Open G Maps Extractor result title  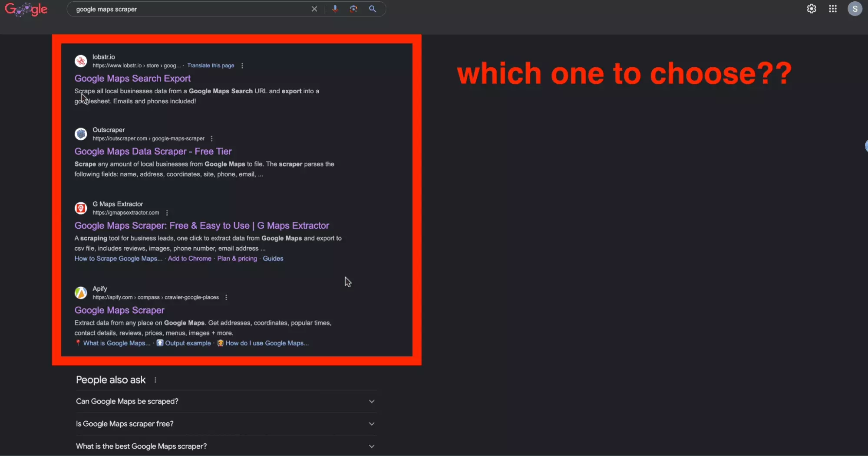point(201,226)
